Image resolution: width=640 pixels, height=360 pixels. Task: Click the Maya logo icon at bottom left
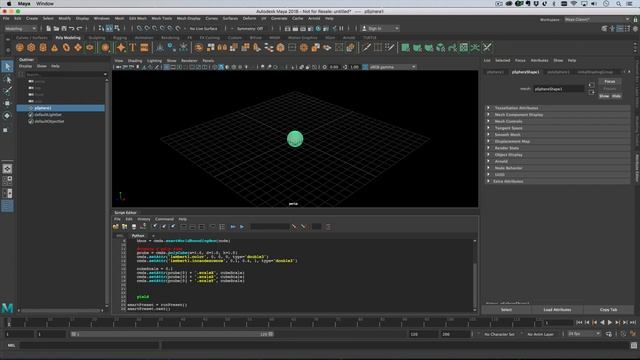(7, 308)
